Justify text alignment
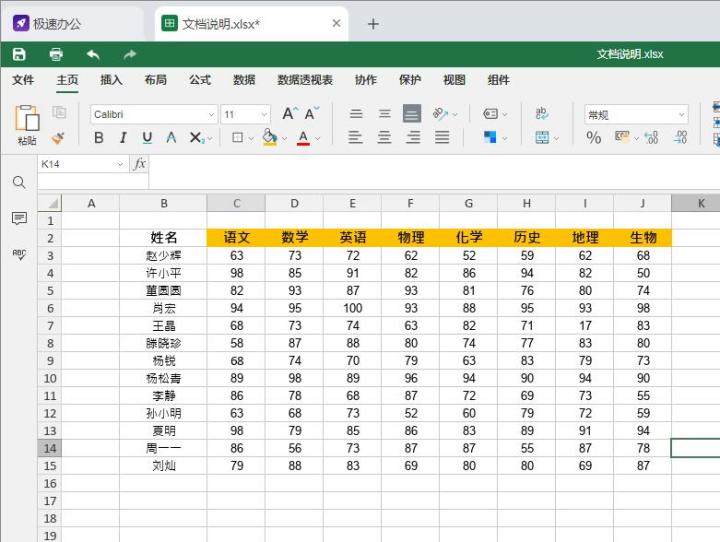 pyautogui.click(x=442, y=137)
